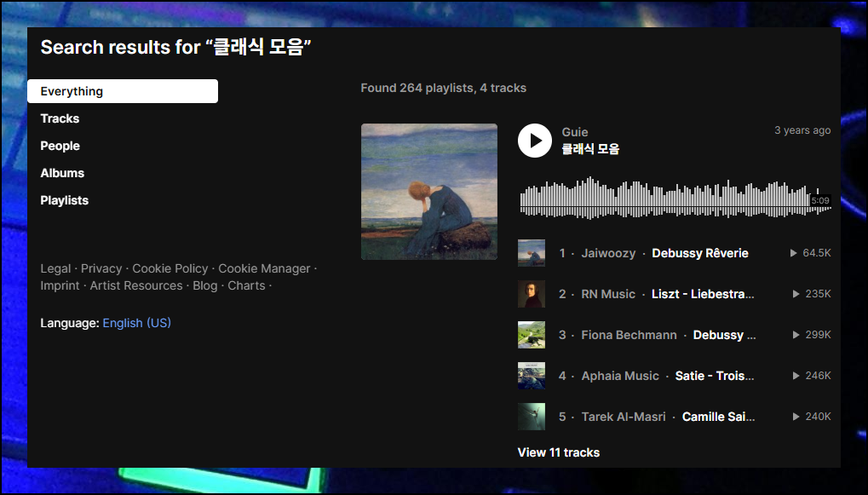The width and height of the screenshot is (868, 495).
Task: Open the Imprint footer link
Action: 60,285
